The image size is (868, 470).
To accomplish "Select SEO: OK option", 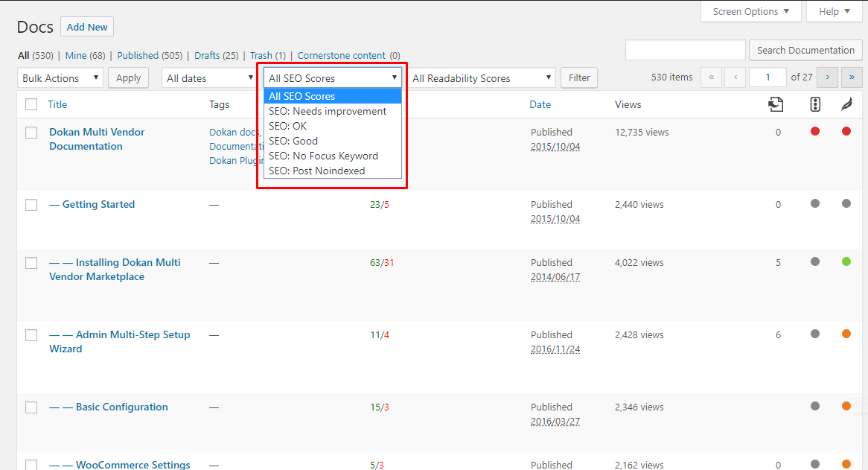I will [x=333, y=126].
